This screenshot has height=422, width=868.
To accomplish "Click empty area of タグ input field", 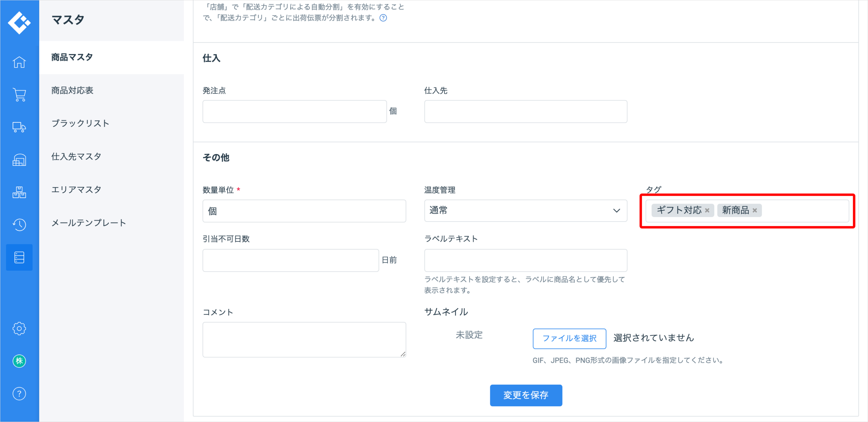I will point(805,211).
